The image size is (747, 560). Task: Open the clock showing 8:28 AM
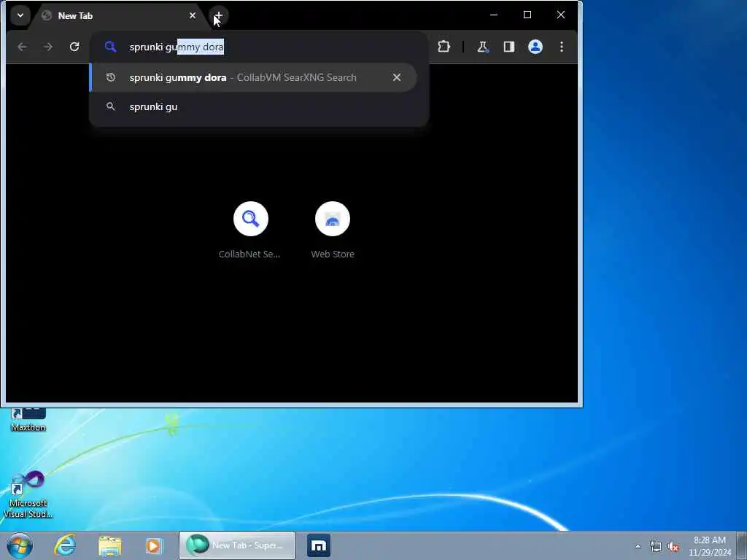coord(709,546)
